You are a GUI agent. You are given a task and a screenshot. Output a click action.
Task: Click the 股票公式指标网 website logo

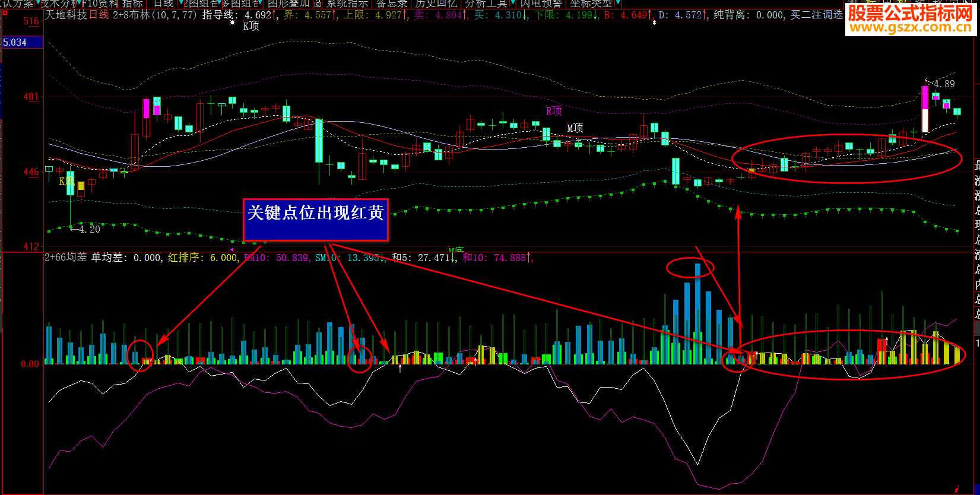click(x=910, y=19)
